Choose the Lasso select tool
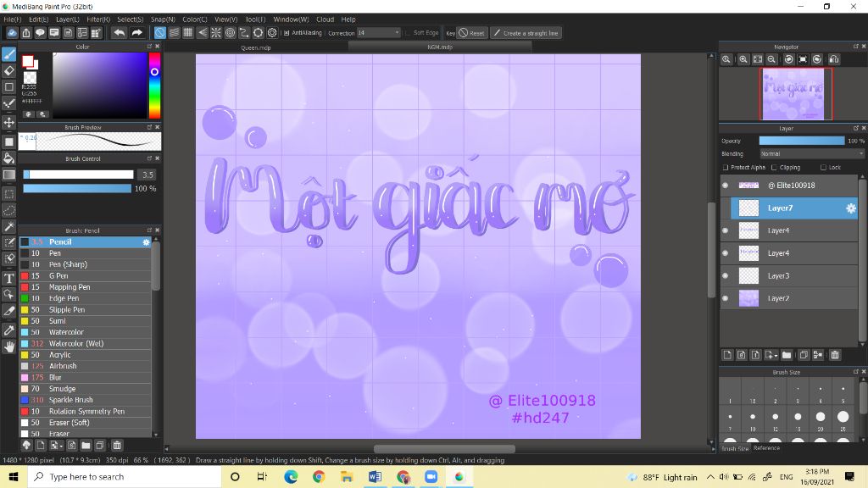 point(8,210)
